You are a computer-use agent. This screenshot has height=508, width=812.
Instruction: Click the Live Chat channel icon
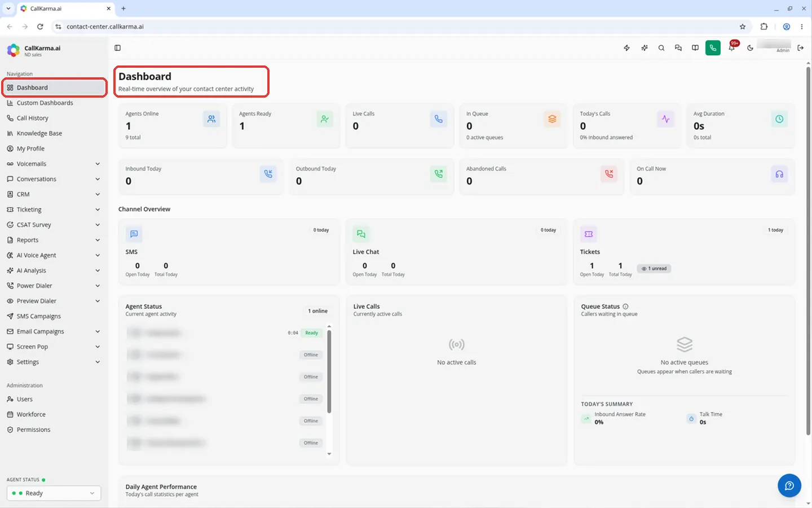click(361, 234)
